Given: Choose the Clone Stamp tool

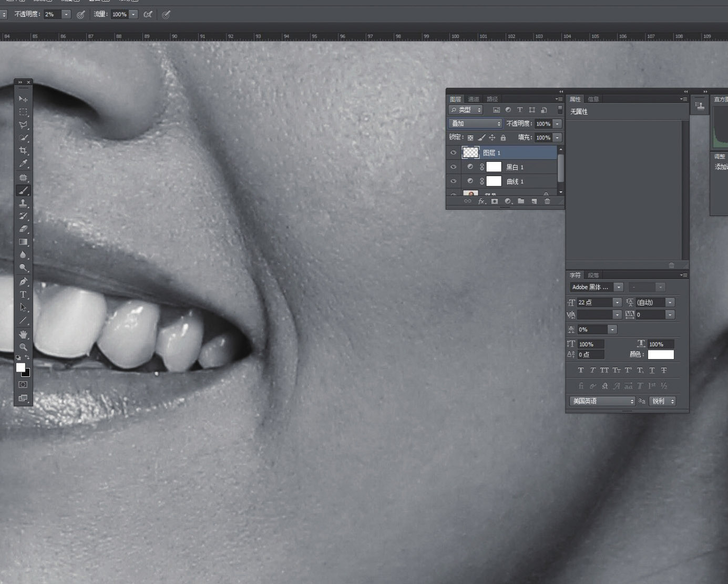Looking at the screenshot, I should click(23, 203).
